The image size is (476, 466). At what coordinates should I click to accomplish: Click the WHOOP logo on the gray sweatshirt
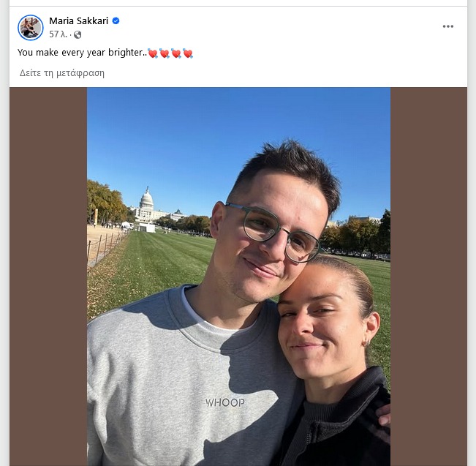[225, 402]
